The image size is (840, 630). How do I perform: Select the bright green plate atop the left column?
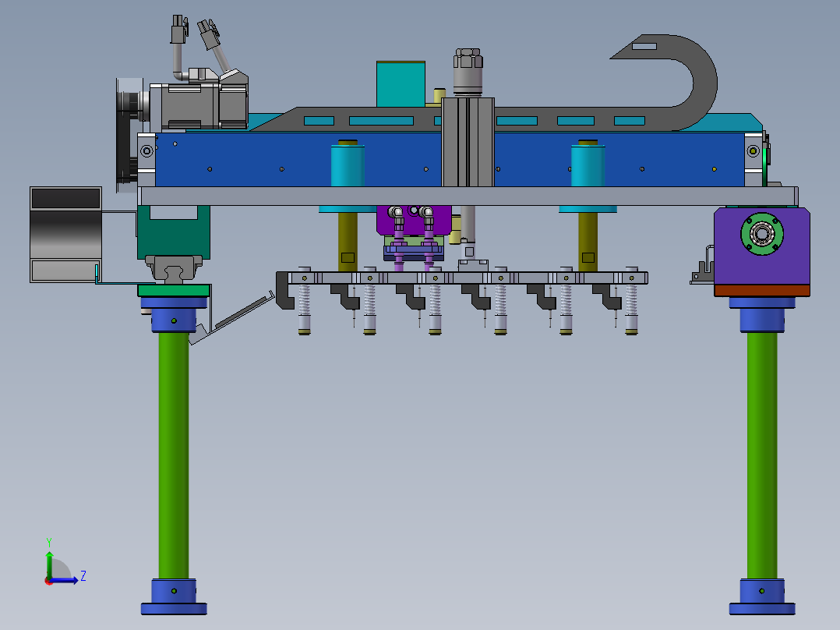pyautogui.click(x=174, y=291)
